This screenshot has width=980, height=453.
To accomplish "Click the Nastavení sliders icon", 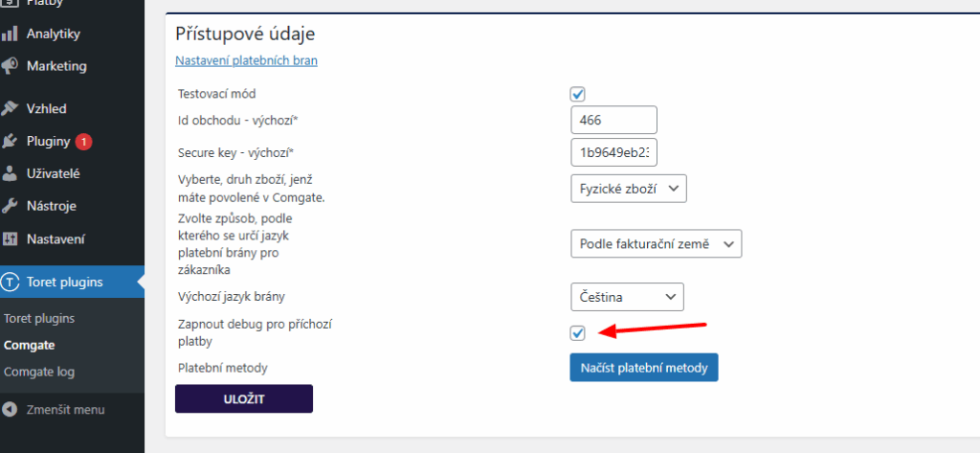I will click(x=9, y=239).
